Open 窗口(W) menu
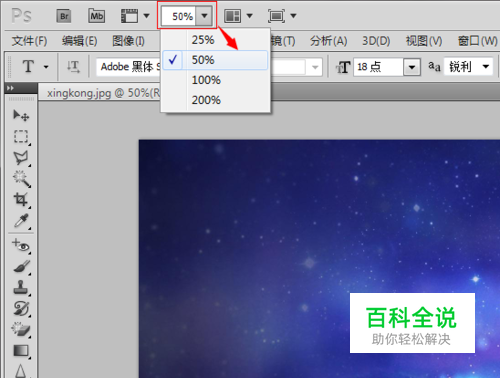Screen dimensions: 500x378 [477, 41]
